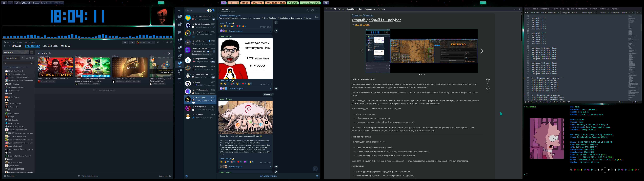The image size is (644, 181).
Task: Open advanced filters icon beside Steam library search
Action: point(32,63)
